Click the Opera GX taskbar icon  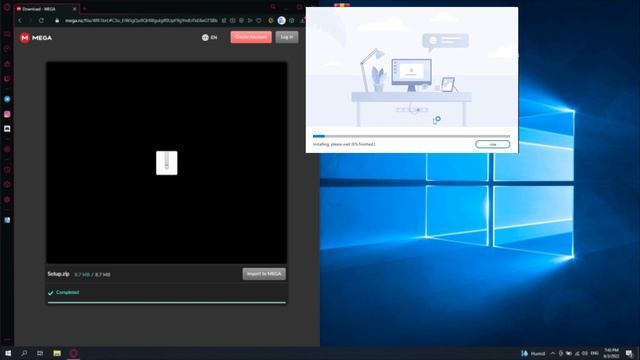click(x=73, y=353)
